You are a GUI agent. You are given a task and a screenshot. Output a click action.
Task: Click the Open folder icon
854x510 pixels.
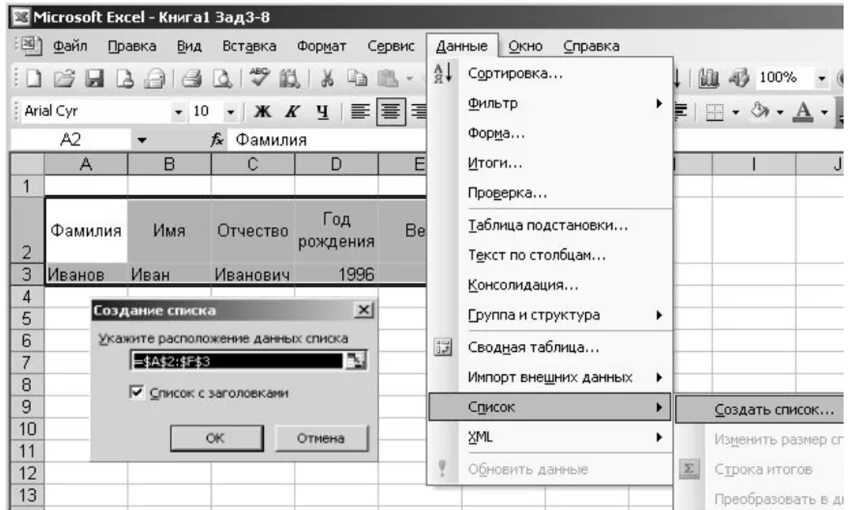[x=64, y=78]
